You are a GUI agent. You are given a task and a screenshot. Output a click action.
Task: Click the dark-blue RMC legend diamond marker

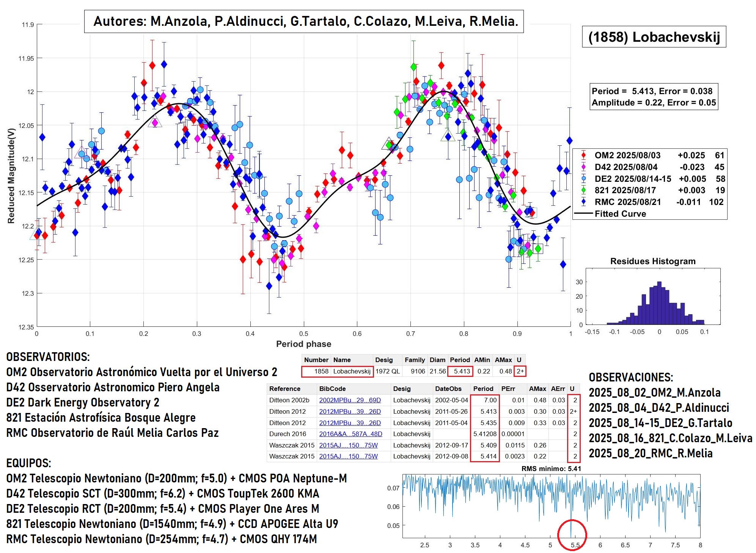tap(583, 202)
